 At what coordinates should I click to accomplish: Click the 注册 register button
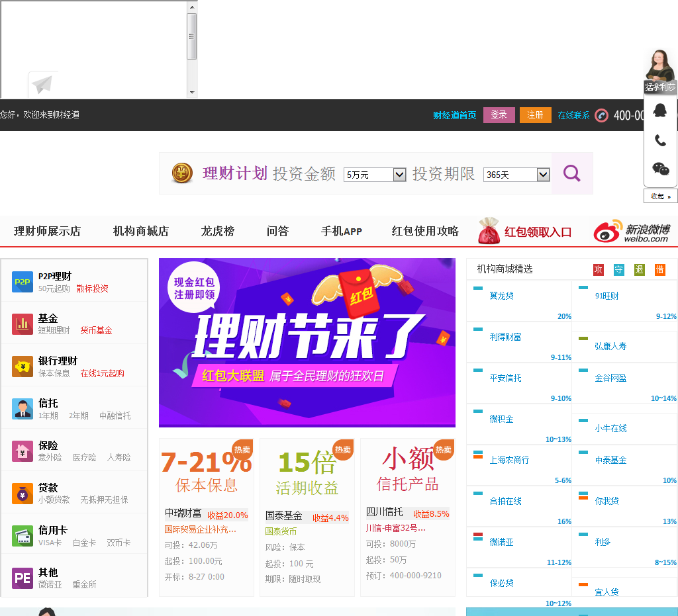(535, 115)
